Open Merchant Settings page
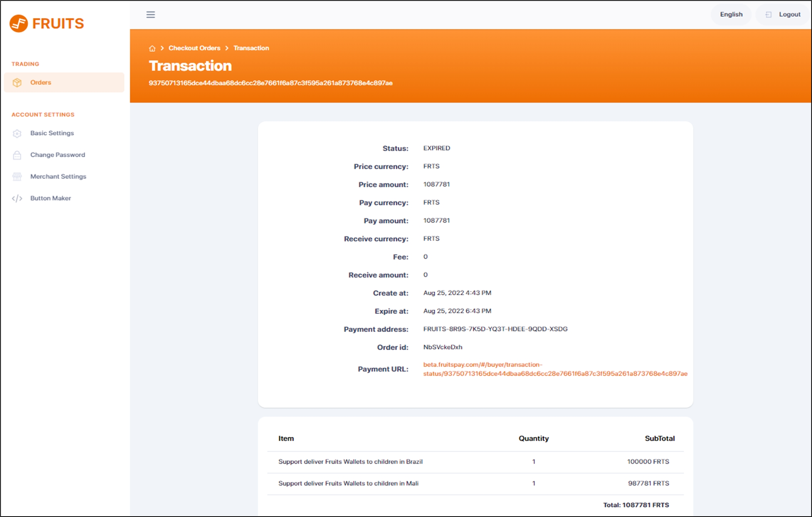The width and height of the screenshot is (812, 517). [x=58, y=176]
